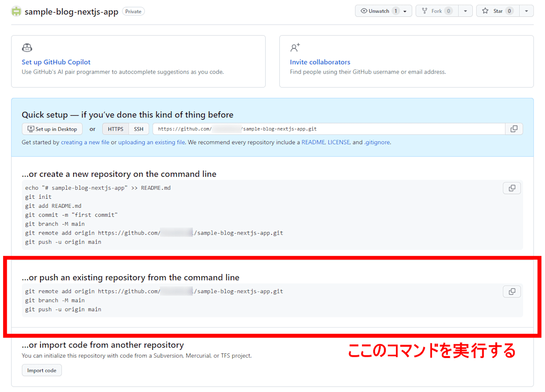Click '...or create a new repository' heading
The image size is (545, 392).
pyautogui.click(x=119, y=174)
